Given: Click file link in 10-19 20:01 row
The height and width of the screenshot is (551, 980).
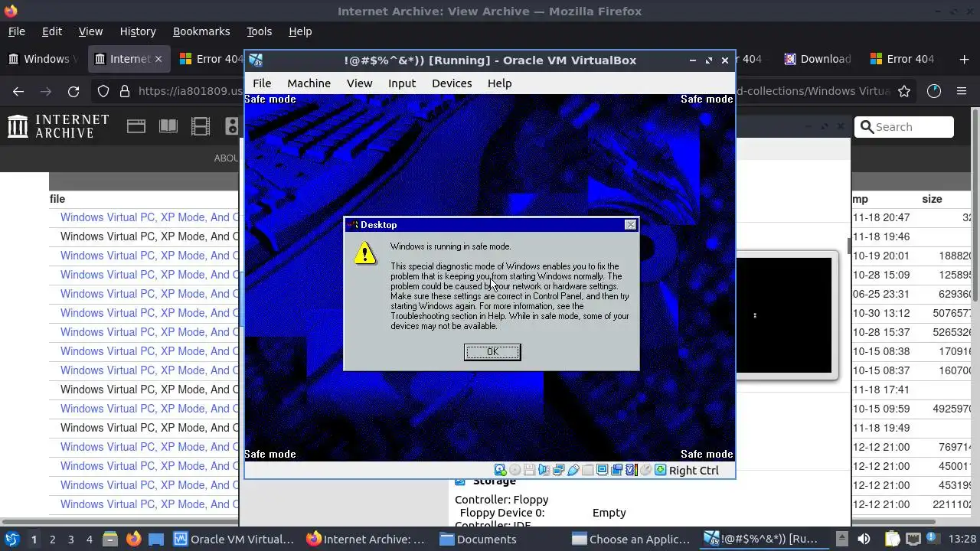Looking at the screenshot, I should coord(149,256).
